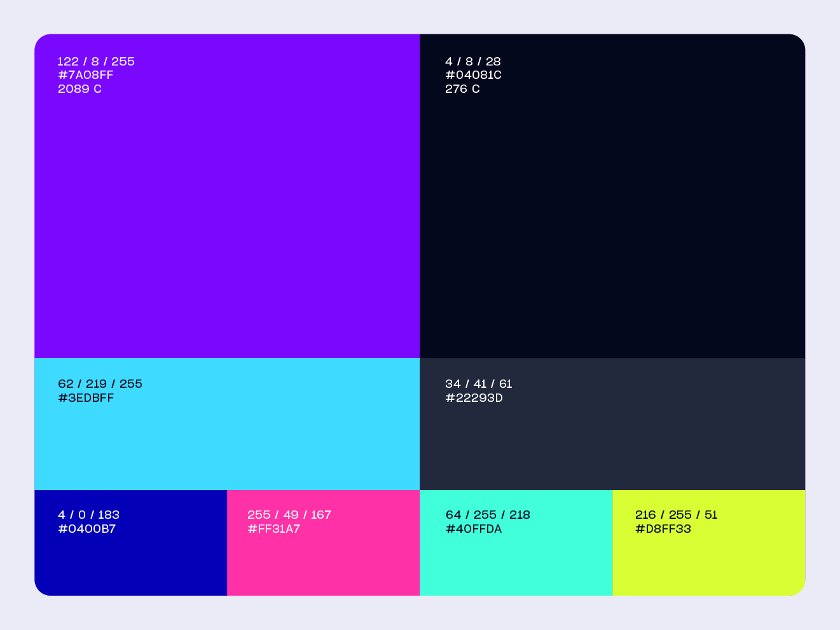Image resolution: width=840 pixels, height=630 pixels.
Task: Click the RGB value 62 / 219 / 255
Action: point(100,384)
